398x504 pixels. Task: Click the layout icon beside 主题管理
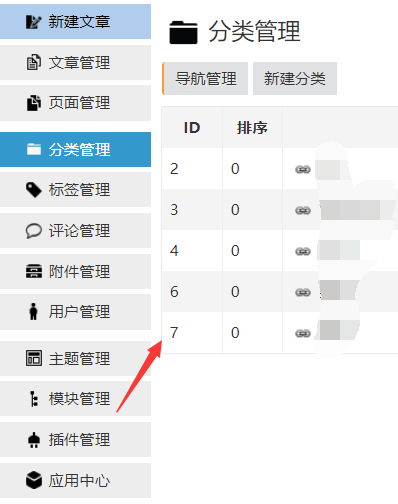pos(34,358)
